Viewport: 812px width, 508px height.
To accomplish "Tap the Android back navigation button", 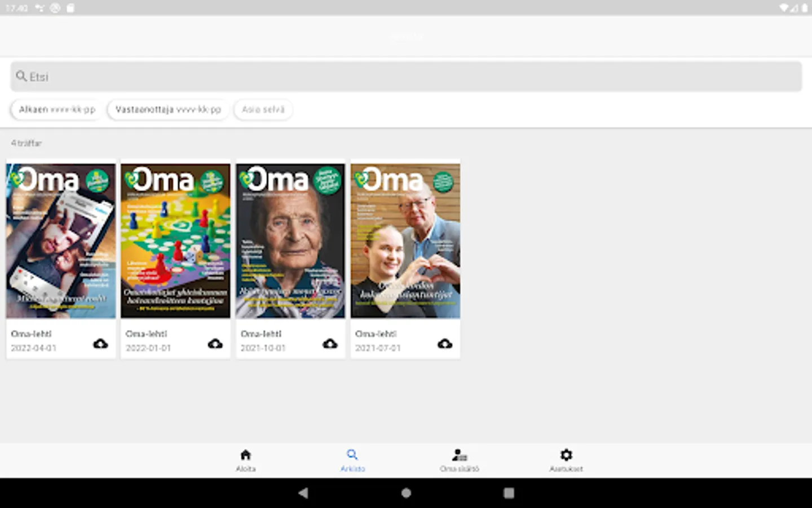I will (x=303, y=493).
